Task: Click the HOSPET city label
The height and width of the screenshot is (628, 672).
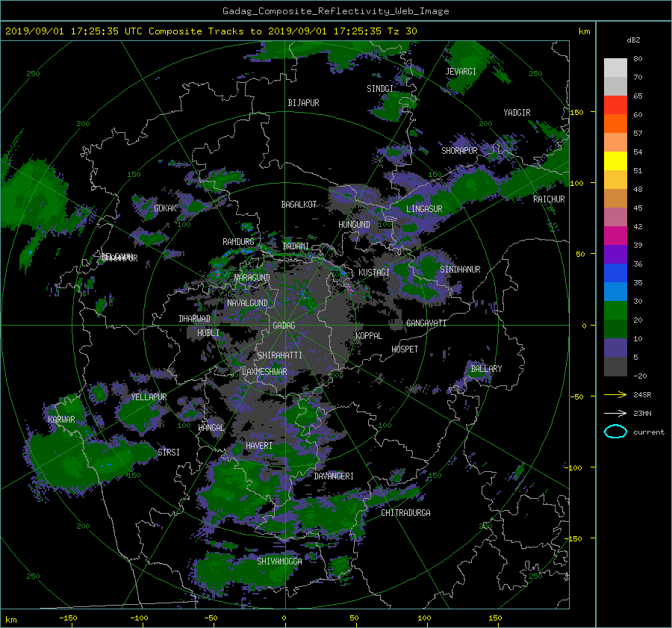Action: (x=405, y=349)
